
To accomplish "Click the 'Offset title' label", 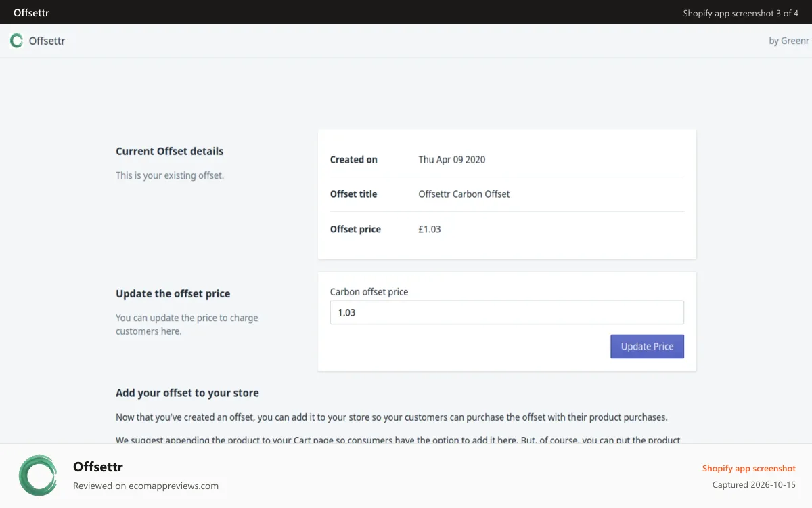I will point(353,194).
